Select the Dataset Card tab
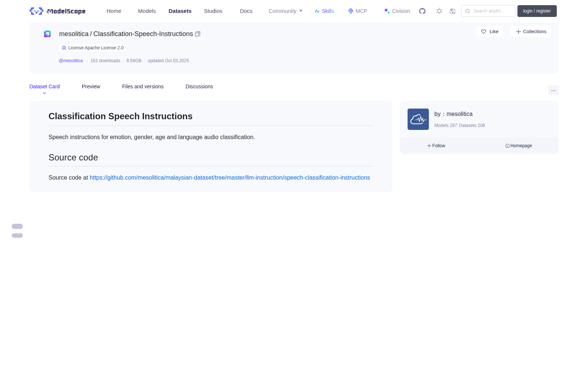588x368 pixels. point(44,86)
